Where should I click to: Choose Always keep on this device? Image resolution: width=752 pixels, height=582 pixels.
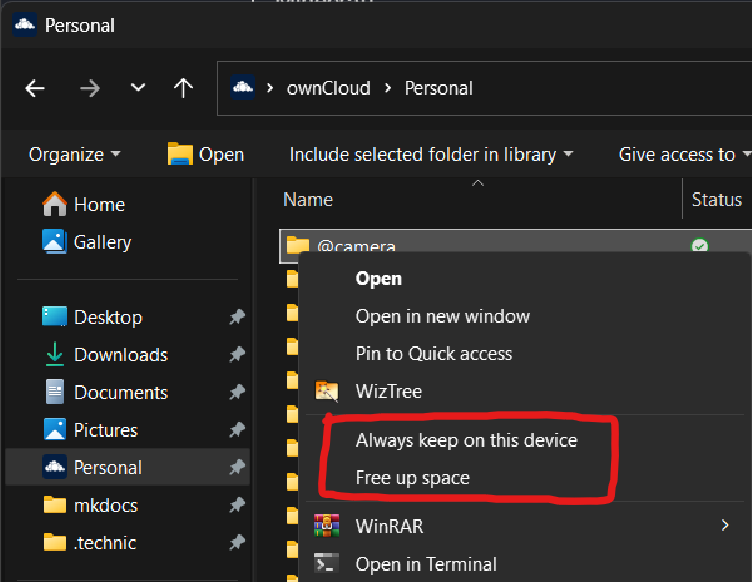[466, 440]
